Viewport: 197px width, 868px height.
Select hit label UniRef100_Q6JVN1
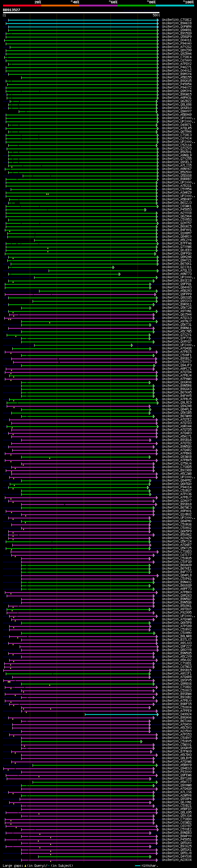coord(176,802)
